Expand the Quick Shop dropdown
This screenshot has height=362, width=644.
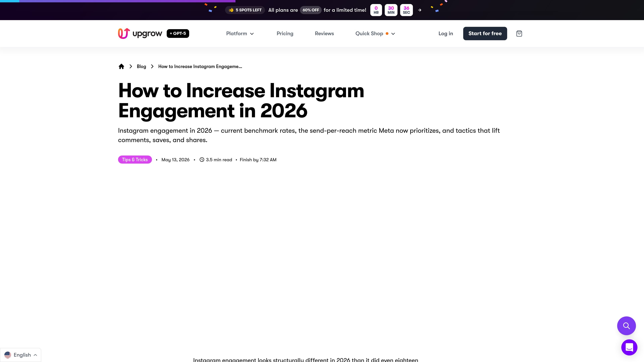pos(375,34)
